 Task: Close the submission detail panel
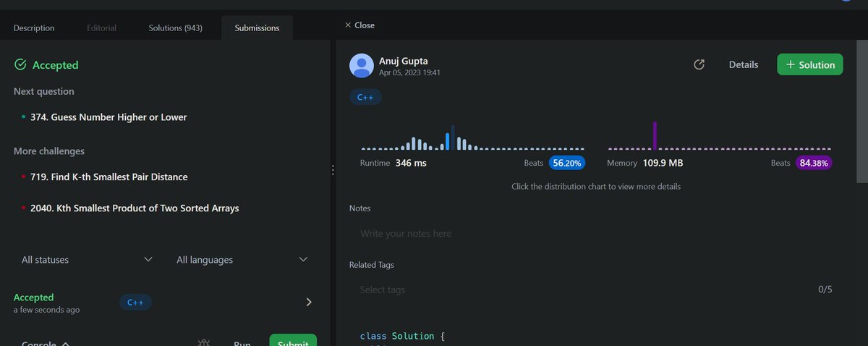(x=359, y=25)
